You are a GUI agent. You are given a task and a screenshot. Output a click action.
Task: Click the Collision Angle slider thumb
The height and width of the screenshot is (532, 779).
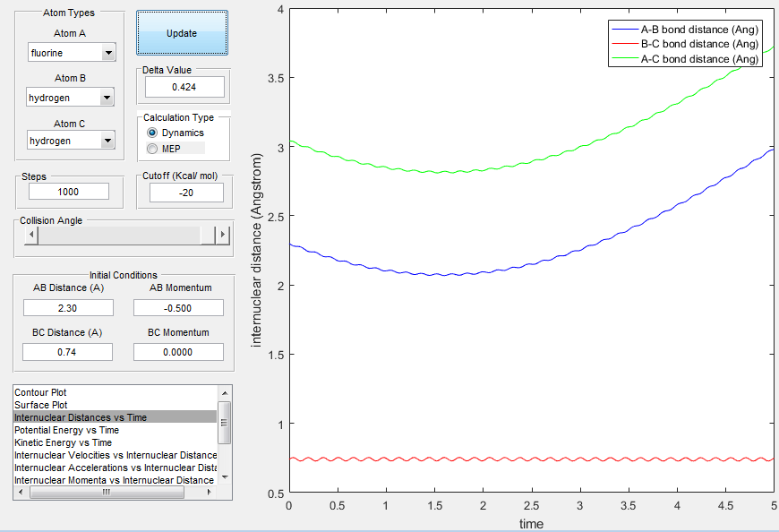[208, 235]
